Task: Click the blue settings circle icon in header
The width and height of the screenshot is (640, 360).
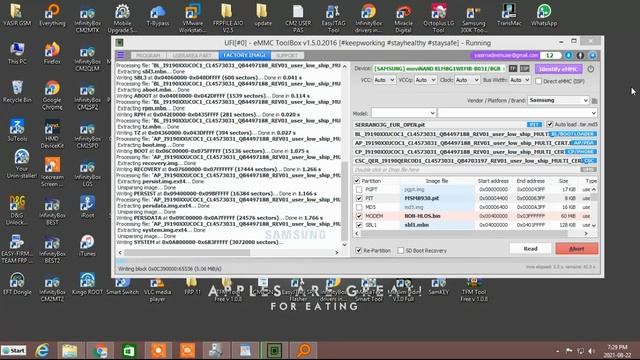Action: click(592, 55)
